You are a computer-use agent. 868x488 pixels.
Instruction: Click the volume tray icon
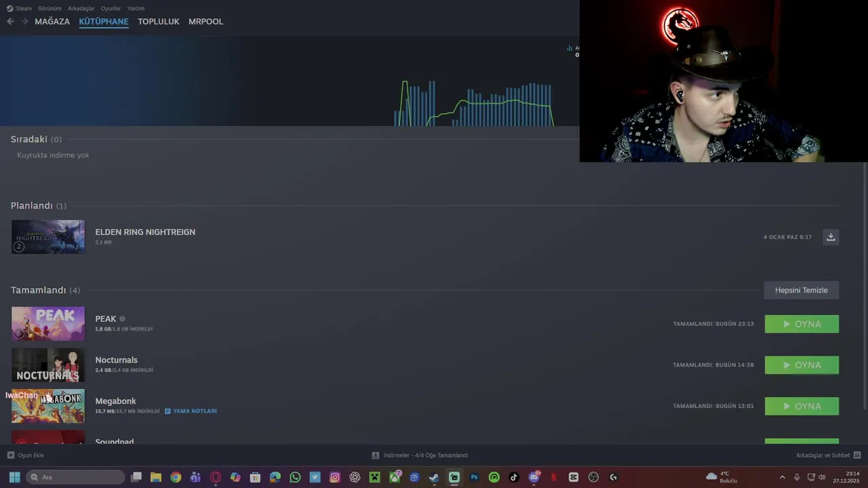pyautogui.click(x=822, y=477)
